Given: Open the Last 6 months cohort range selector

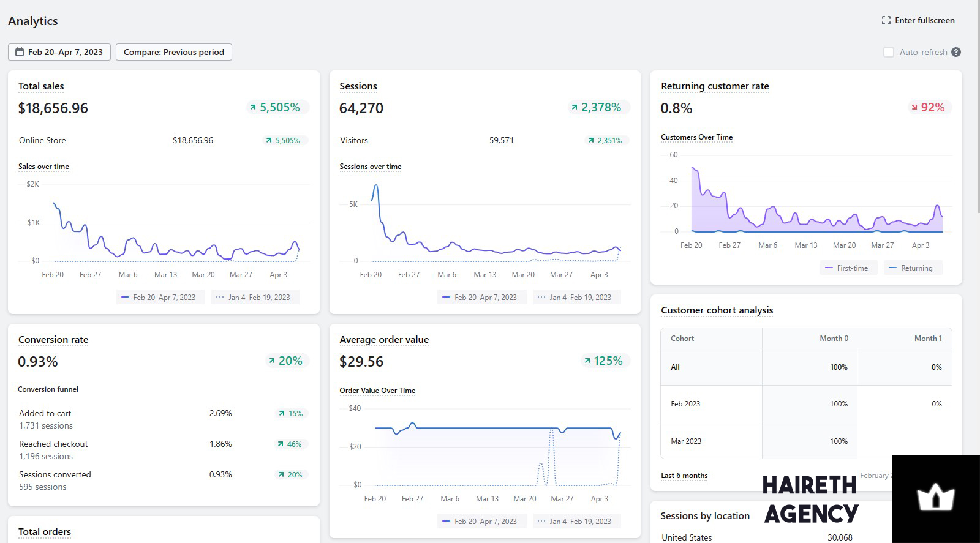Looking at the screenshot, I should click(x=684, y=476).
